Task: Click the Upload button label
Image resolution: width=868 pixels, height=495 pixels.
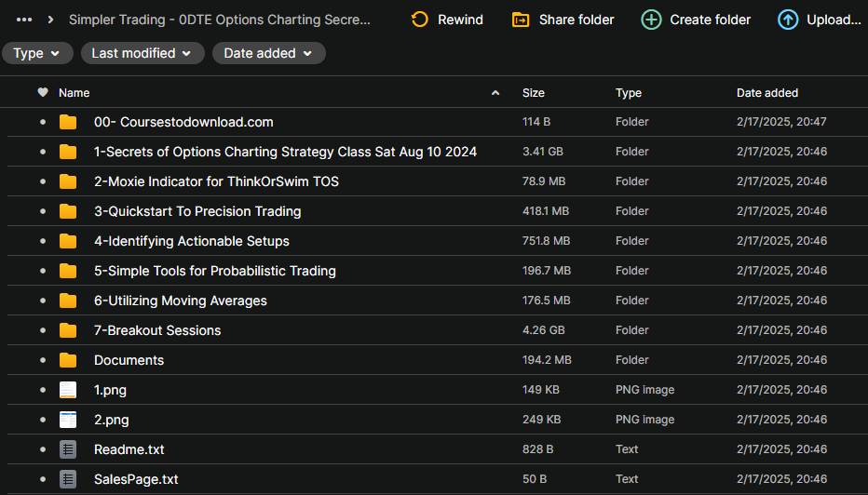Action: [834, 20]
